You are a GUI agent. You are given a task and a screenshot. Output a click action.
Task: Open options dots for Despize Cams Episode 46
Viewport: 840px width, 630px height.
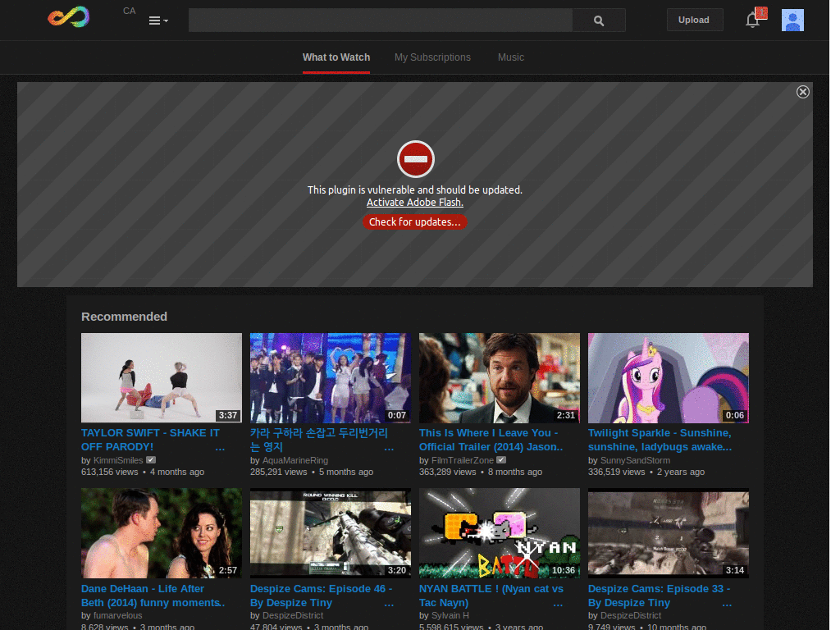click(x=389, y=604)
